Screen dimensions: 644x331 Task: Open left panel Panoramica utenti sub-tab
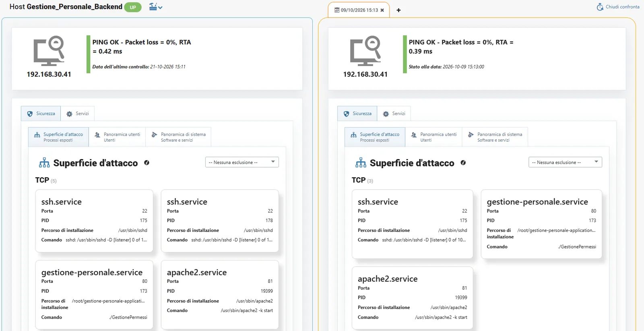117,137
